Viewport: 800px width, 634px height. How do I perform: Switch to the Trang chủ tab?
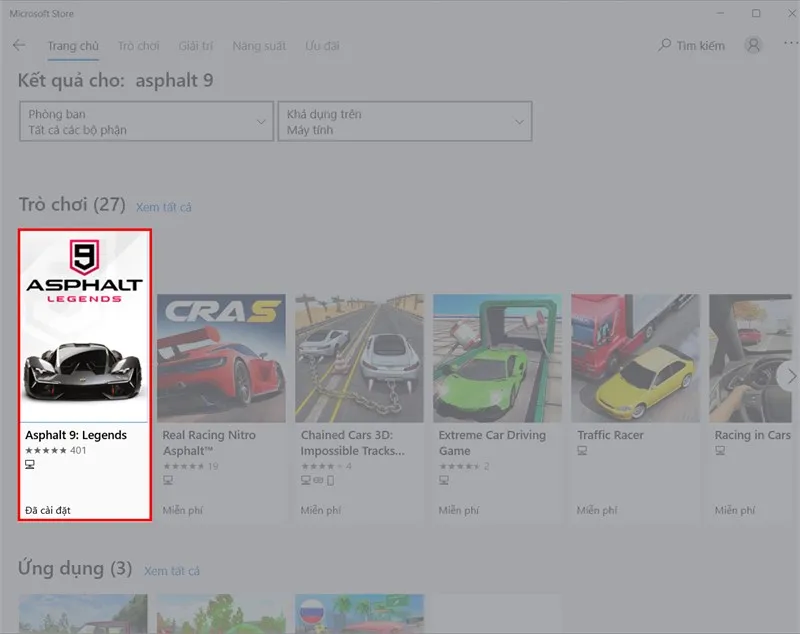pos(73,46)
